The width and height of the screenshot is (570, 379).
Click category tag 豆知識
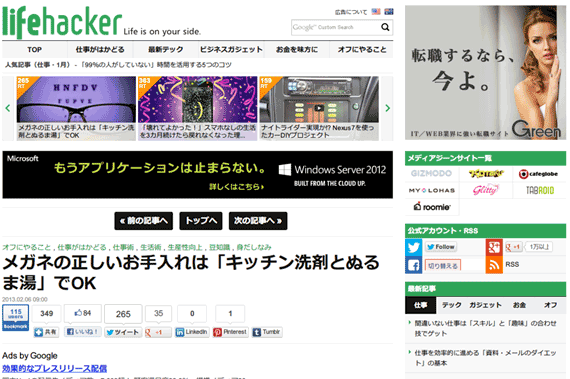219,247
